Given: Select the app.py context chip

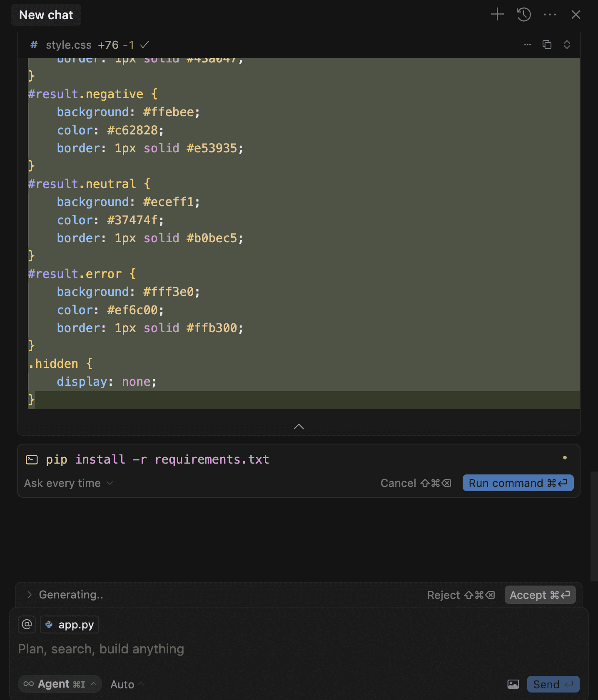Looking at the screenshot, I should (x=70, y=625).
